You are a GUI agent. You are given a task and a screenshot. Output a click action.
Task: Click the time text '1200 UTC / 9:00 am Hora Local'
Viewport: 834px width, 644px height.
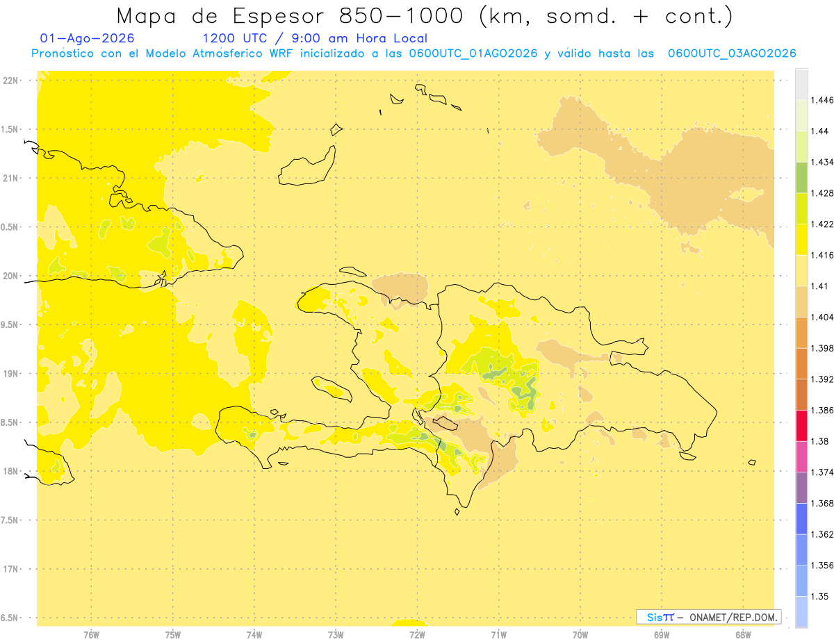315,39
